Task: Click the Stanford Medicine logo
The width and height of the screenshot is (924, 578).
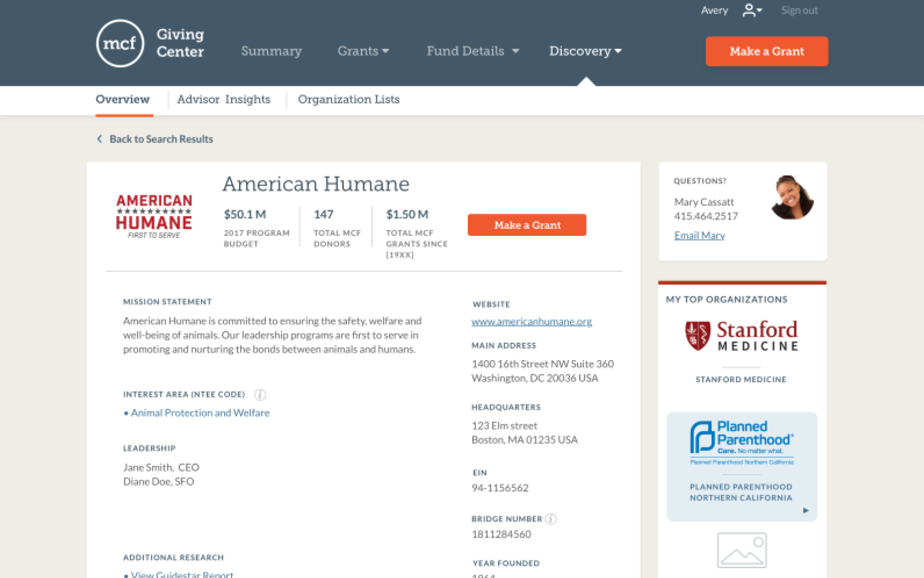Action: (741, 335)
